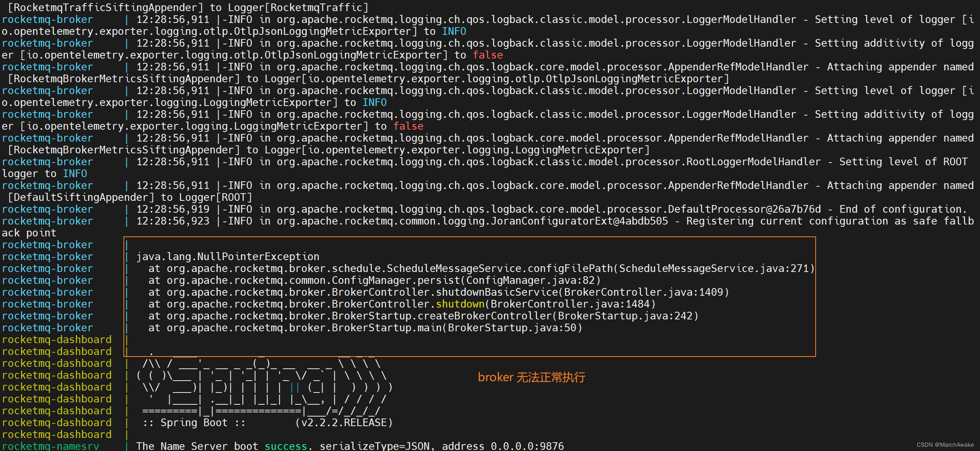Select the java.lang.NullPointerException line

tap(229, 256)
